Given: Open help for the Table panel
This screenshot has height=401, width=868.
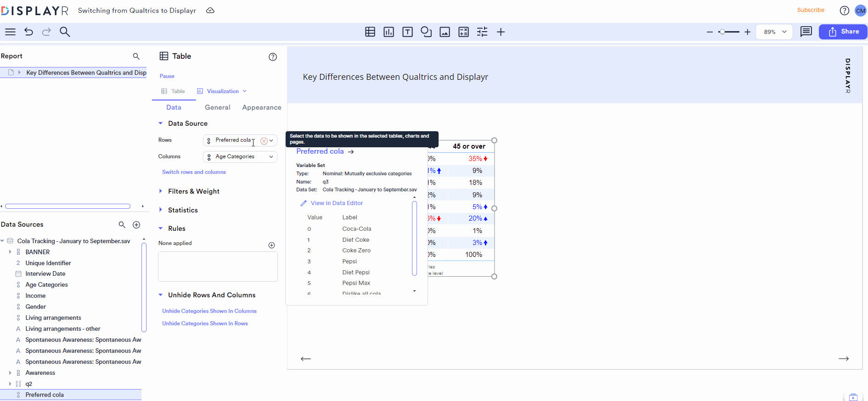Looking at the screenshot, I should [x=273, y=57].
